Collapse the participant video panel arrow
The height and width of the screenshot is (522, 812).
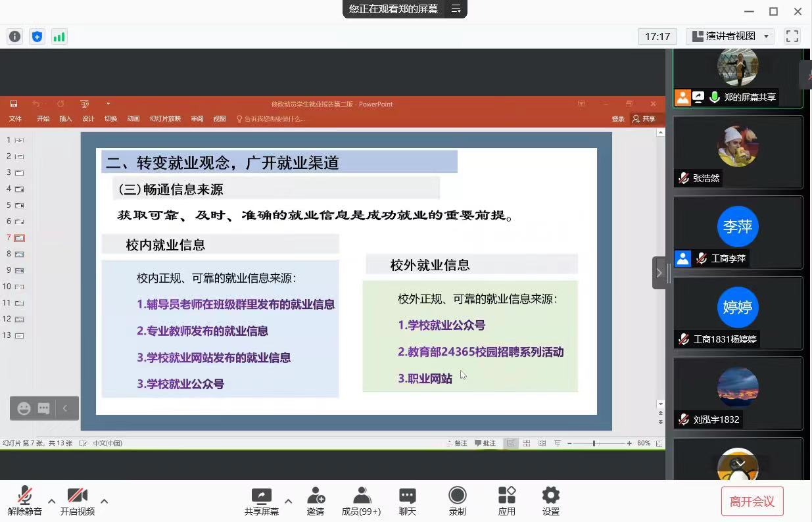coord(659,273)
